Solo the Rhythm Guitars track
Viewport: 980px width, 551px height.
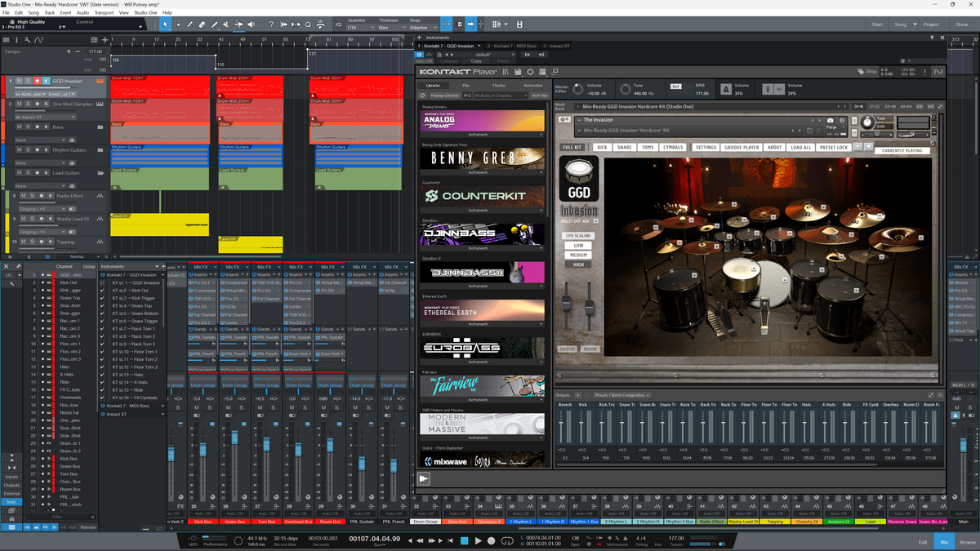29,149
